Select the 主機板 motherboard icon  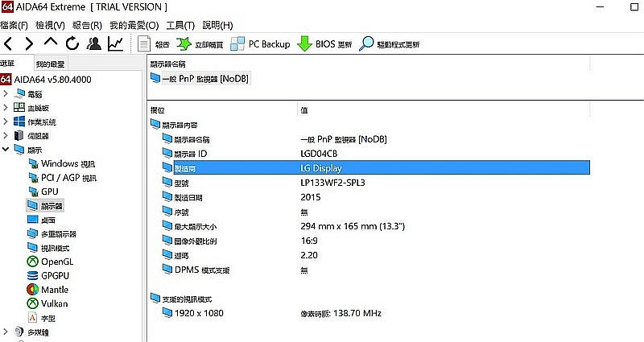(19, 108)
